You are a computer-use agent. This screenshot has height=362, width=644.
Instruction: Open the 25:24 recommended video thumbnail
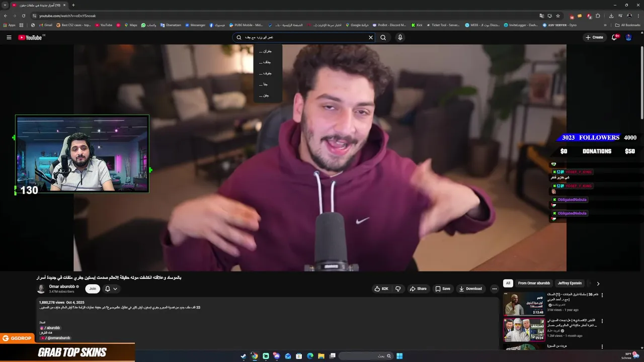click(x=524, y=330)
